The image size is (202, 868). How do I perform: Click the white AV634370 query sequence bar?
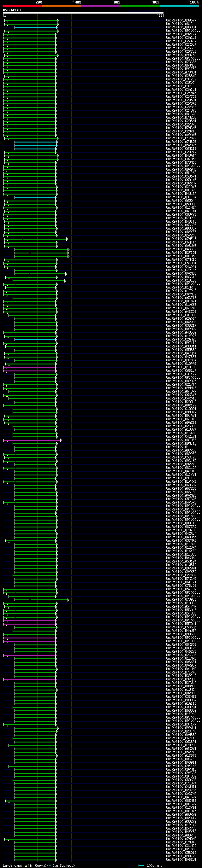point(83,13)
